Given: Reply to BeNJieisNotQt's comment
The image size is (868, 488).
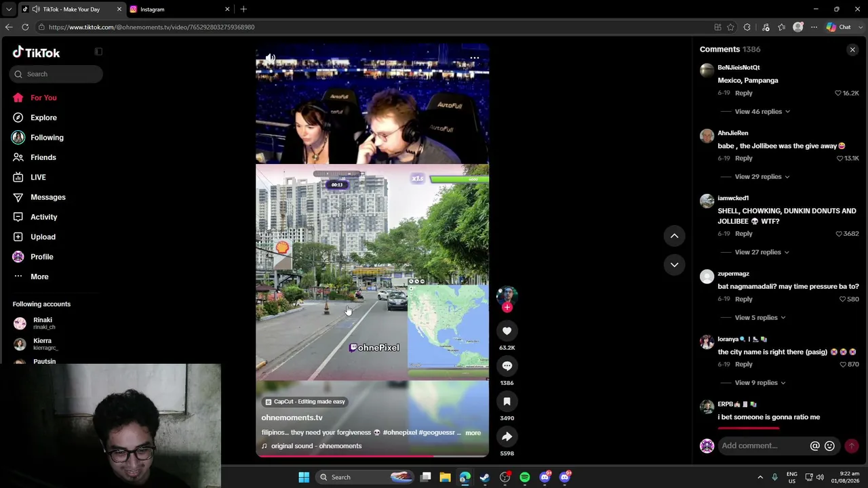Looking at the screenshot, I should coord(743,93).
